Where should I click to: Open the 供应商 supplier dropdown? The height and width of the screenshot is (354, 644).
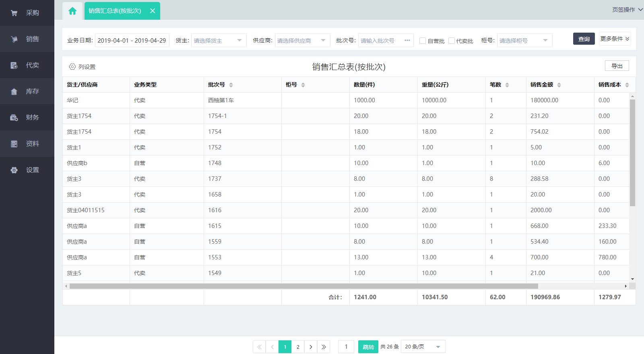point(302,40)
